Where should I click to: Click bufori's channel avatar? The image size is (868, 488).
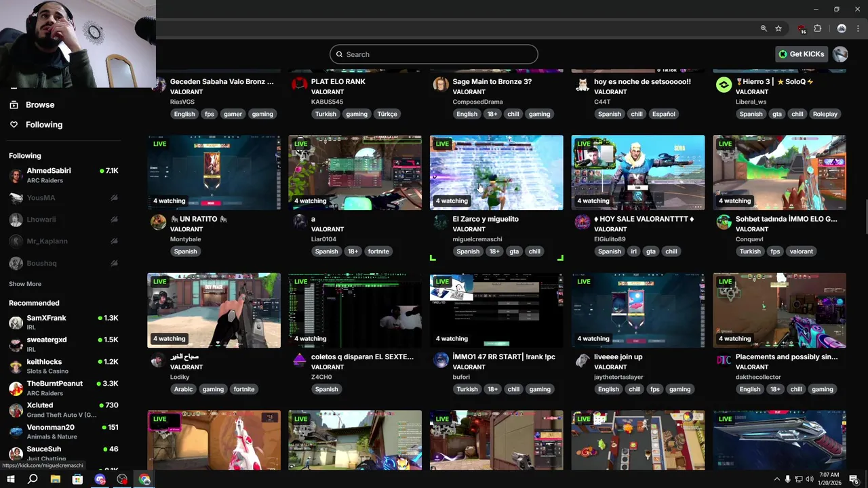tap(441, 360)
